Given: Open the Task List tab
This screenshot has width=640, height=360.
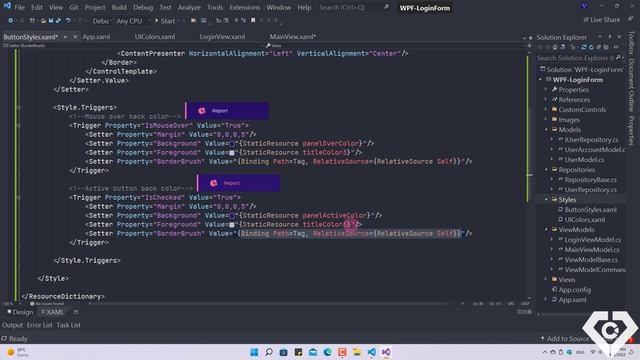Looking at the screenshot, I should (x=68, y=325).
